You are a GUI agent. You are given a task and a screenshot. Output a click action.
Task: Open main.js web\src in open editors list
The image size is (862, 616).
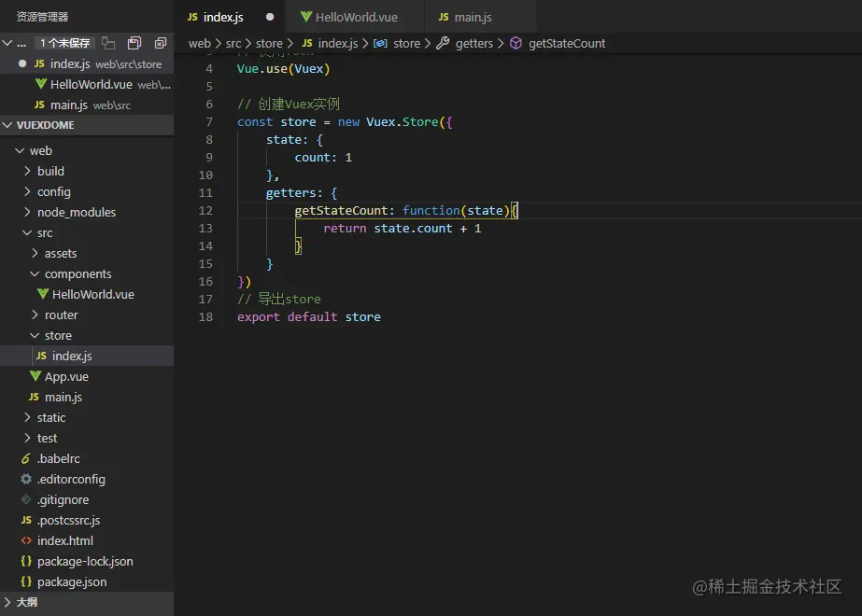87,105
